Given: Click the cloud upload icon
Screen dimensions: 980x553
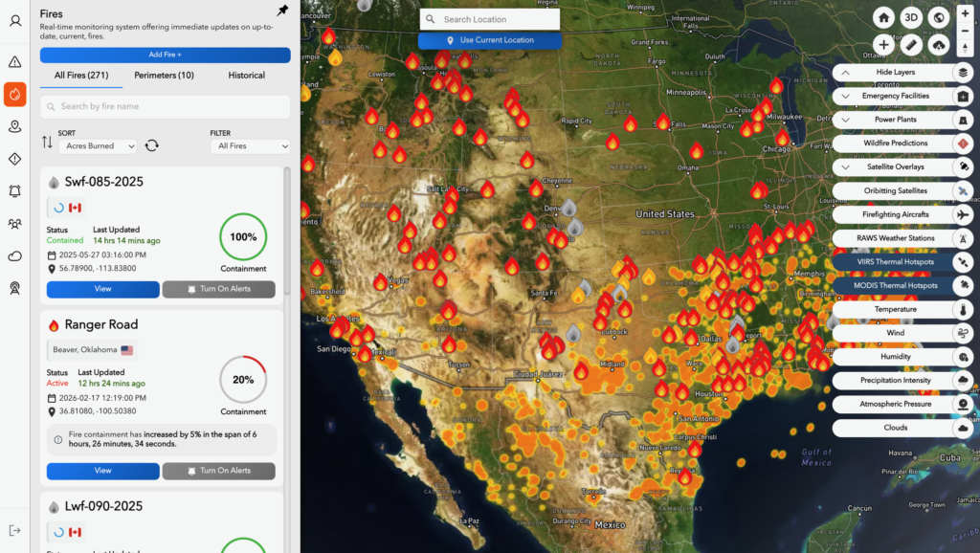Looking at the screenshot, I should [938, 45].
